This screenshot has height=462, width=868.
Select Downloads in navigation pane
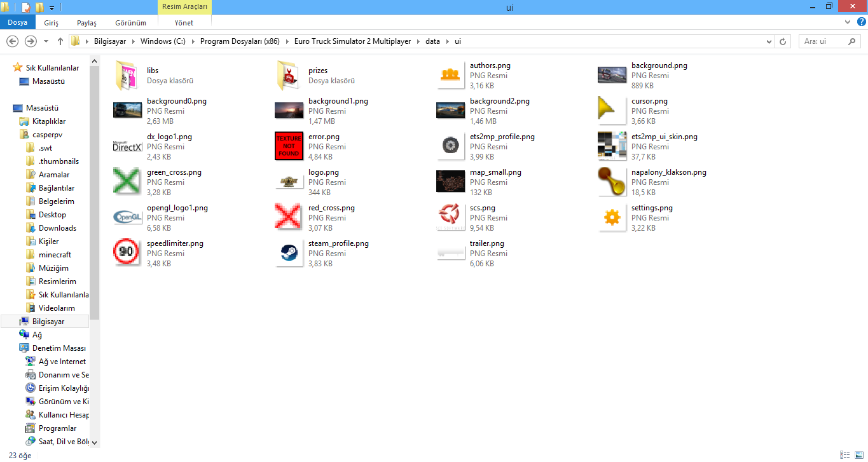pos(57,228)
